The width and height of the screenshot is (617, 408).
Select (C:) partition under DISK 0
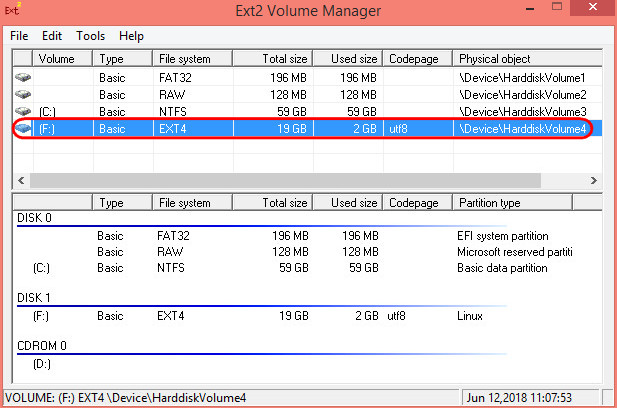[41, 268]
